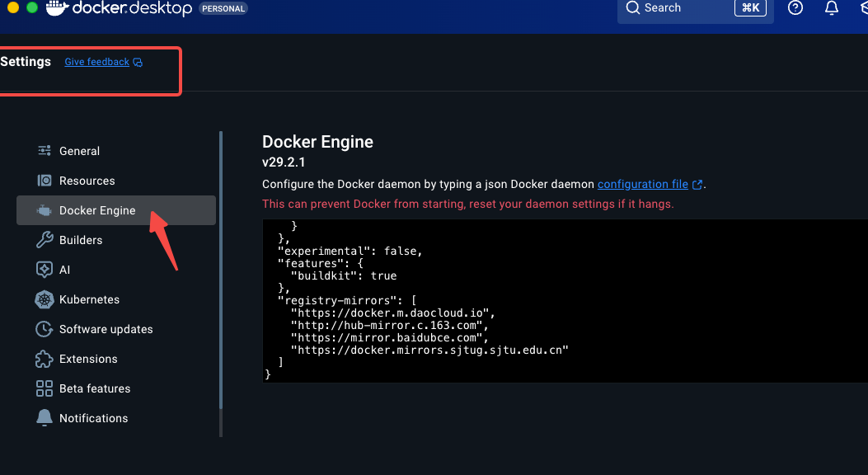Click inside the daemon JSON editor

click(x=565, y=301)
